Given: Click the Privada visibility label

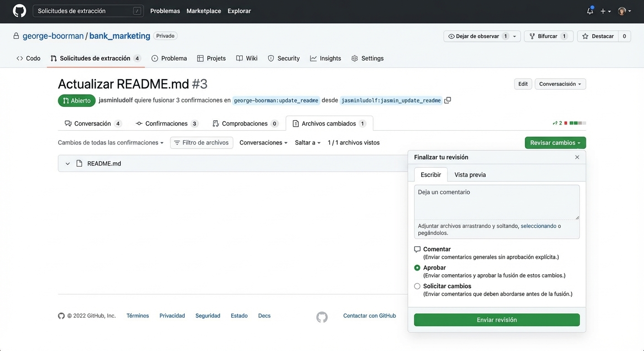Looking at the screenshot, I should coord(166,36).
